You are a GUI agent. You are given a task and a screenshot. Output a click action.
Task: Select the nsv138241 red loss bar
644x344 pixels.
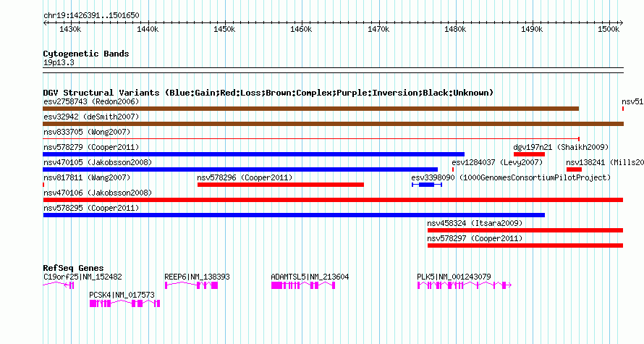(x=575, y=169)
